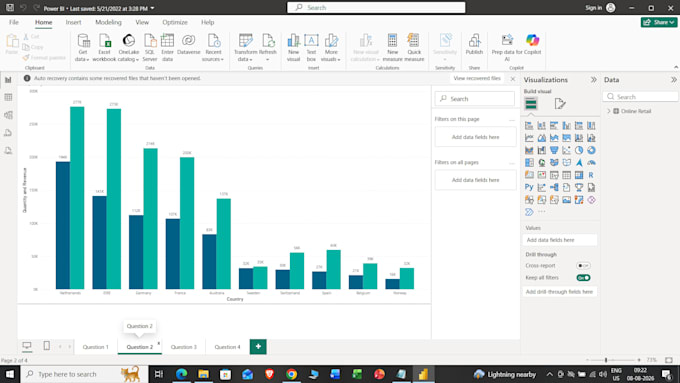
Task: Open the OneLake catalog dropdown
Action: click(x=128, y=47)
